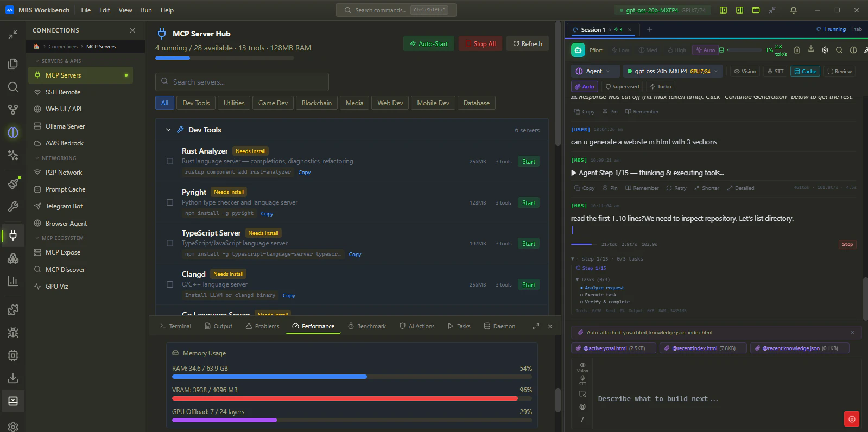Stop the running agent generation

click(847, 244)
